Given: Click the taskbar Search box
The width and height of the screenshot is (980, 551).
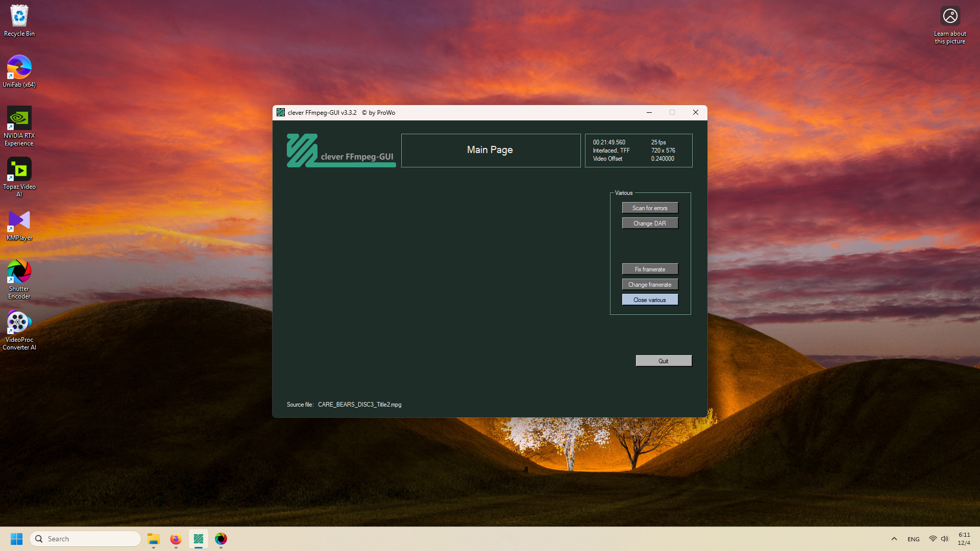Looking at the screenshot, I should (86, 539).
